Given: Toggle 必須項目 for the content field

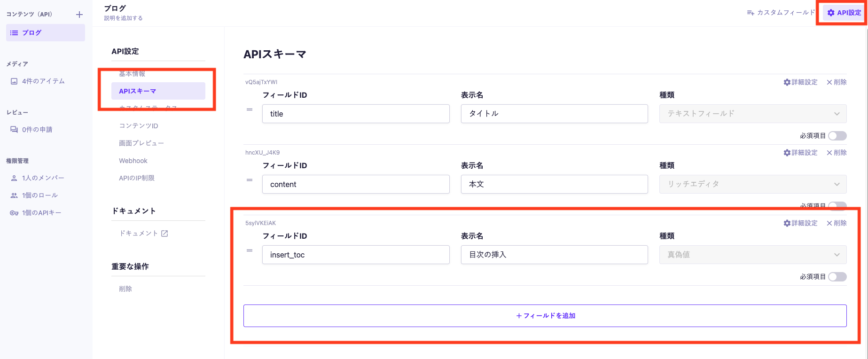Looking at the screenshot, I should pyautogui.click(x=837, y=205).
